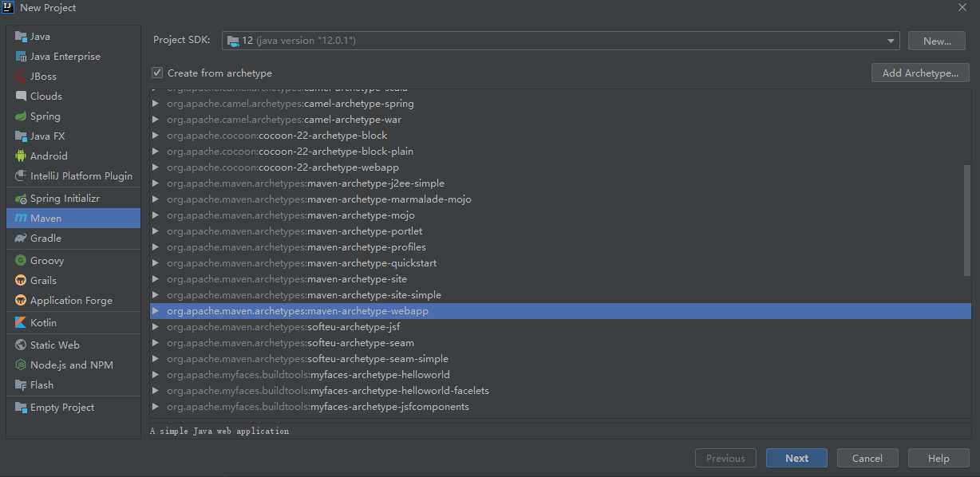Image resolution: width=980 pixels, height=477 pixels.
Task: Click the Next button
Action: [796, 458]
